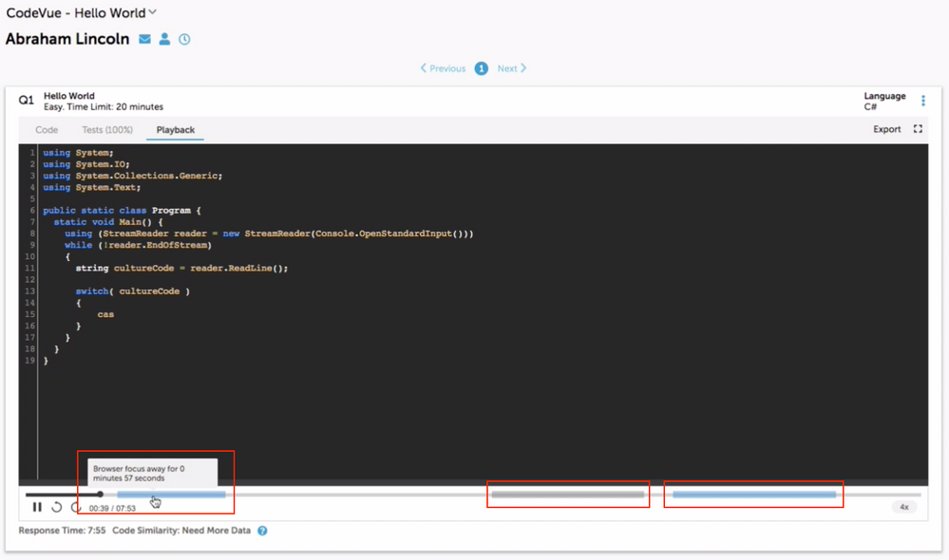Click the envelope icon beside Abraham Lincoln

tap(144, 40)
